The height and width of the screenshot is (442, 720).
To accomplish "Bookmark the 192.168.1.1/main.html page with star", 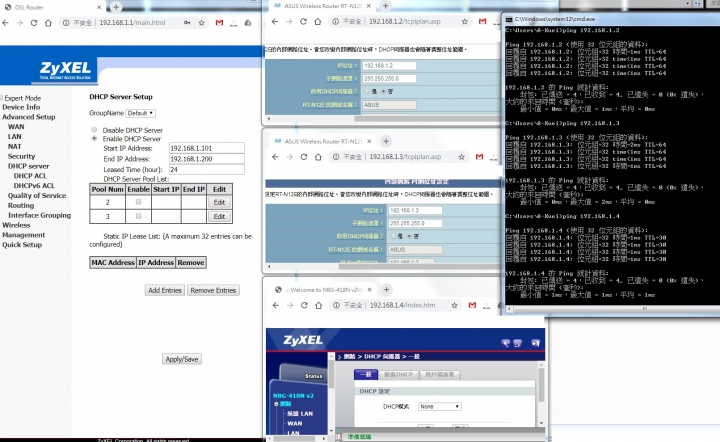I will coord(201,22).
